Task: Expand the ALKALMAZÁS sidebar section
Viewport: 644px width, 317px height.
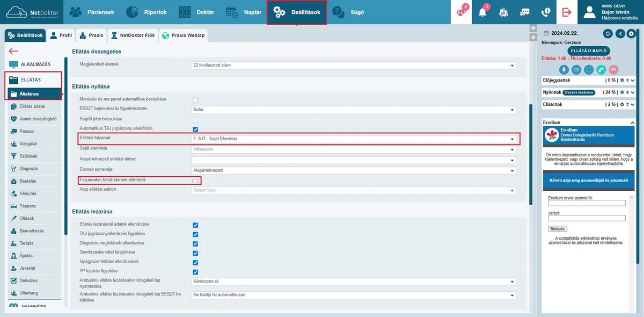Action: (35, 64)
